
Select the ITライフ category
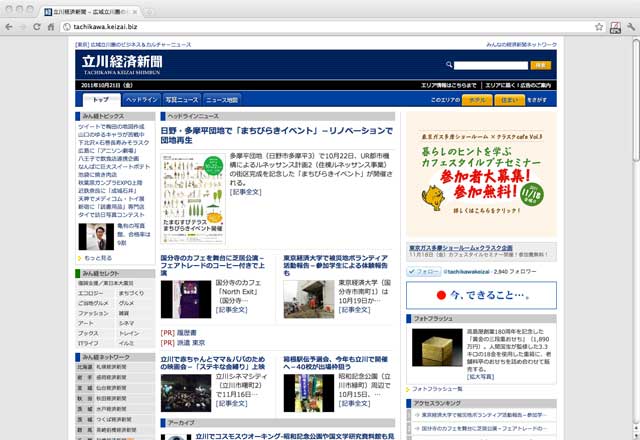pyautogui.click(x=88, y=344)
